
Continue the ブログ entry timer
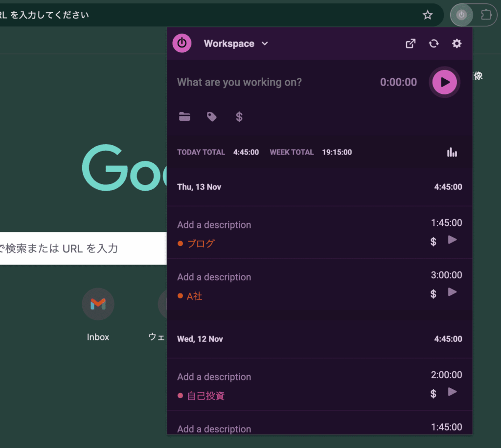[453, 240]
